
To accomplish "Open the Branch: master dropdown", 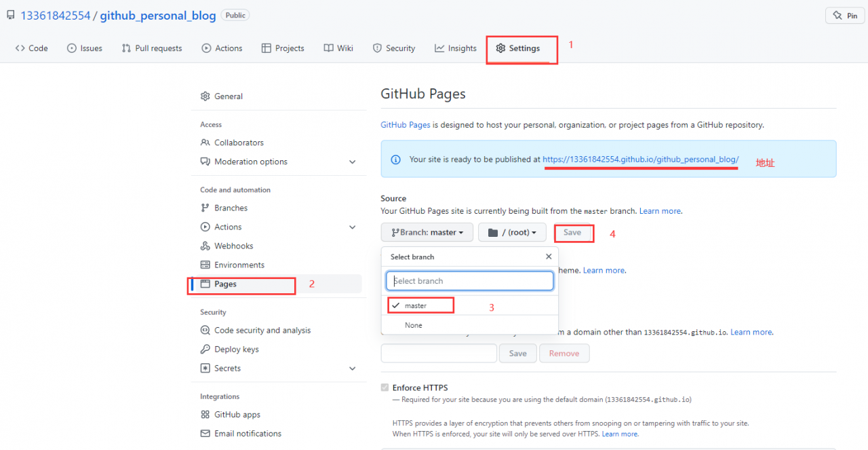I will 427,232.
